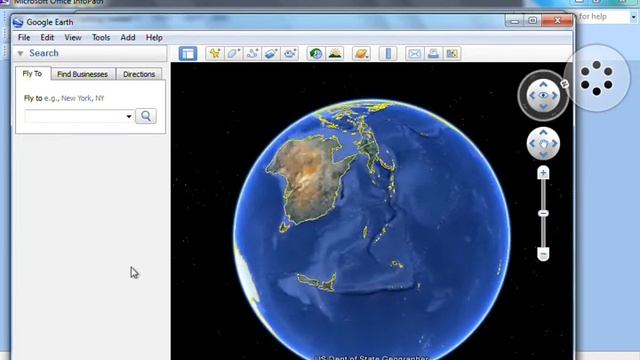Switch to the Fly To tab

pos(32,74)
